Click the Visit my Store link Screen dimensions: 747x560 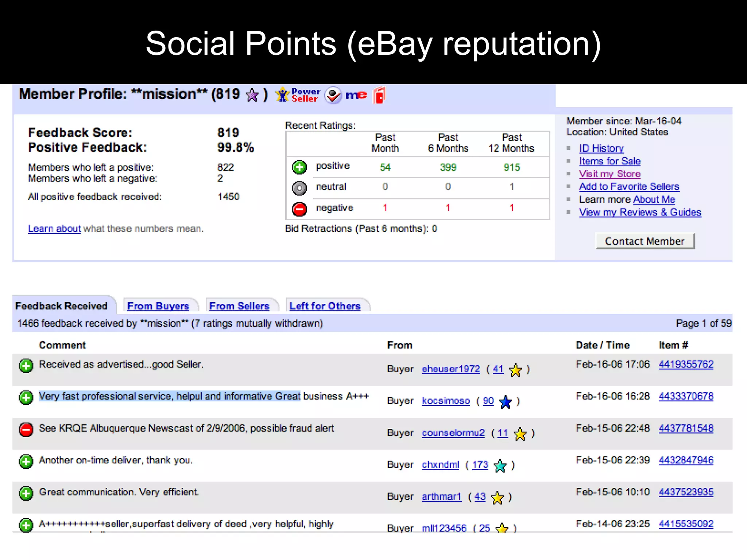(x=610, y=174)
